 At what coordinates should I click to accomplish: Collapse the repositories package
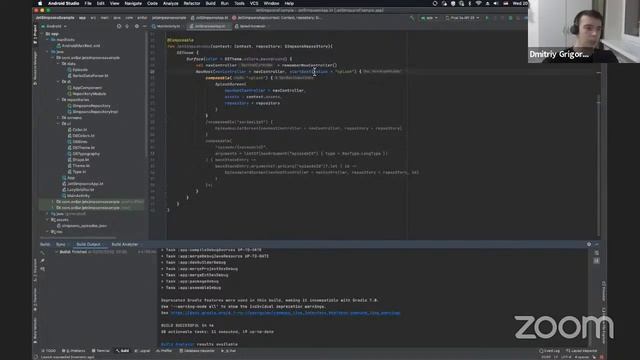tap(58, 100)
